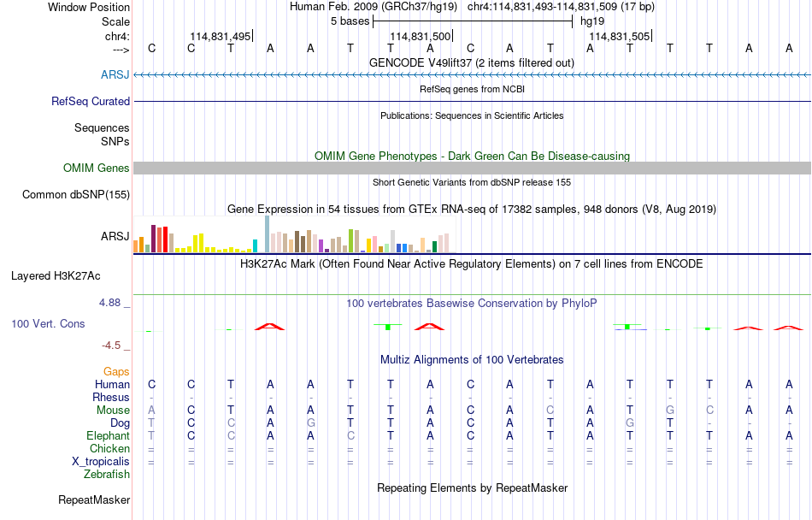Screen dimensions: 812x520
Task: Click the SNPs label under Sequences
Action: [115, 141]
